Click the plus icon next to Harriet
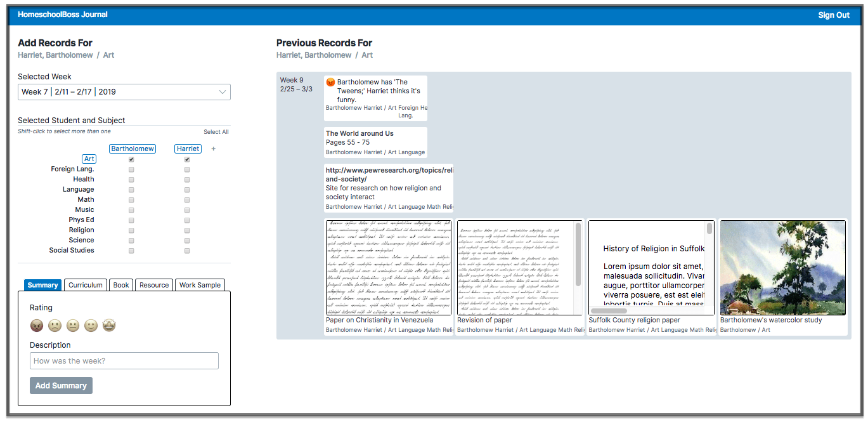868x422 pixels. point(213,149)
